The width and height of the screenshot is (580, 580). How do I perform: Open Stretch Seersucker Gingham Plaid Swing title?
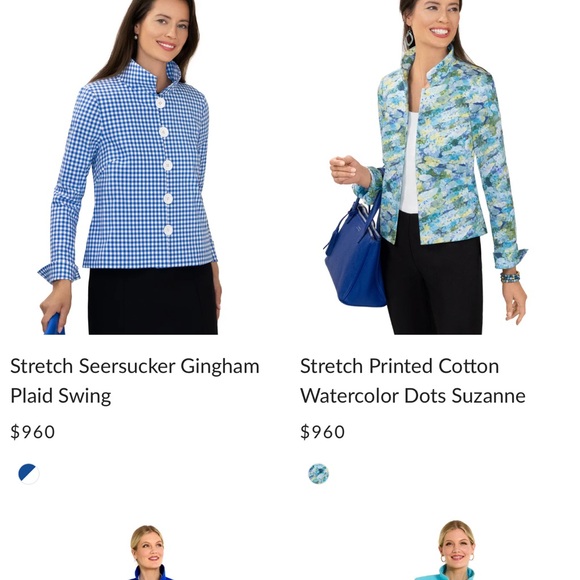[x=135, y=381]
